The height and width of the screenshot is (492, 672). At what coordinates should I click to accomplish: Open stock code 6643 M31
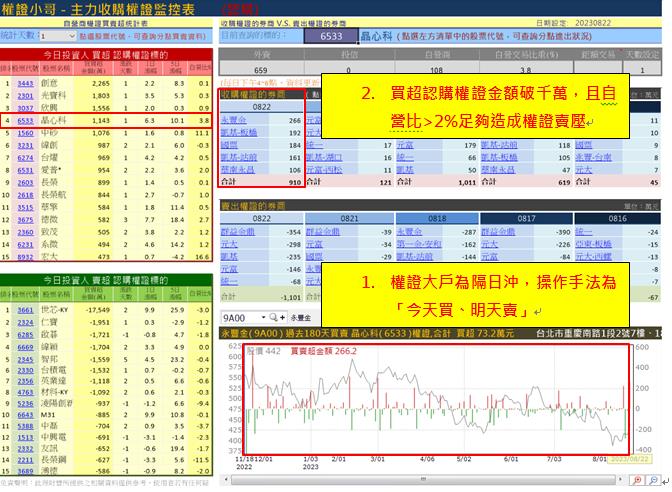[x=25, y=415]
